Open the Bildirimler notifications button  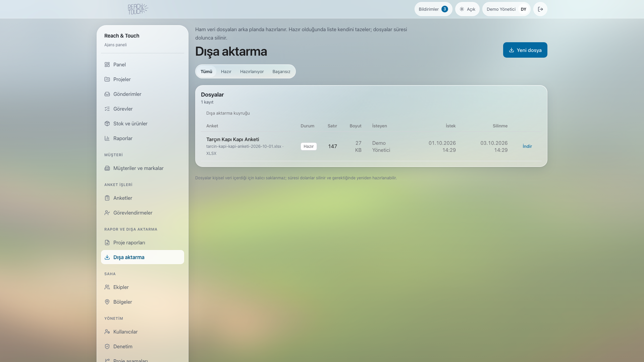(433, 9)
